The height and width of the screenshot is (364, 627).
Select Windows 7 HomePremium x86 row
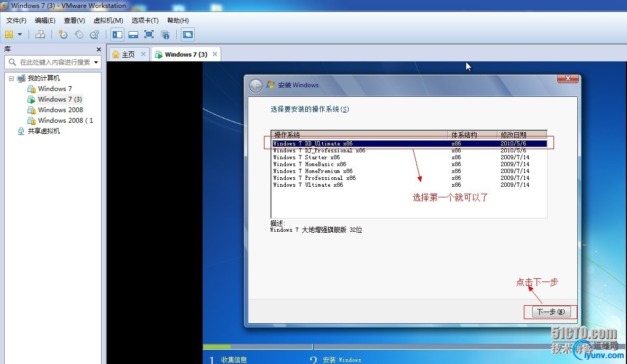click(409, 171)
